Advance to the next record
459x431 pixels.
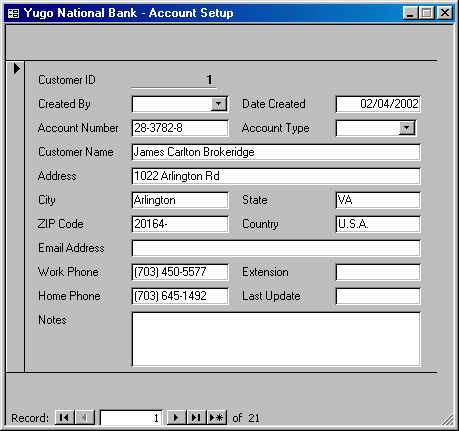click(176, 417)
